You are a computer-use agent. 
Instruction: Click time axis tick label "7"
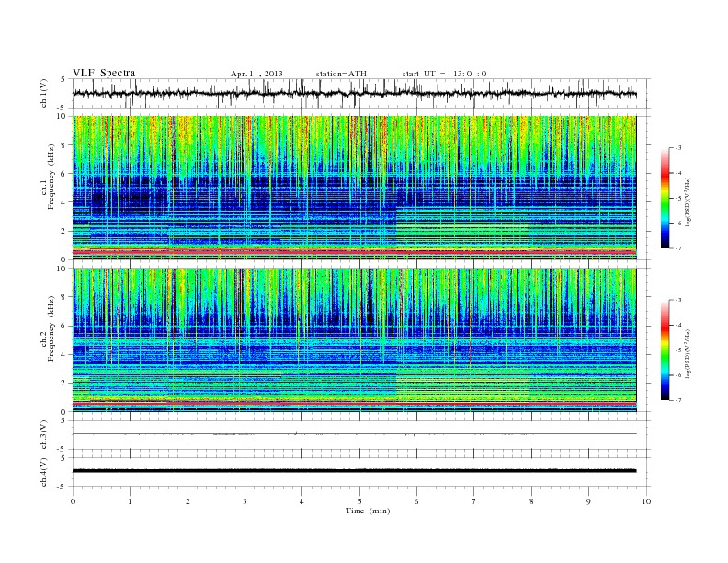click(x=474, y=501)
